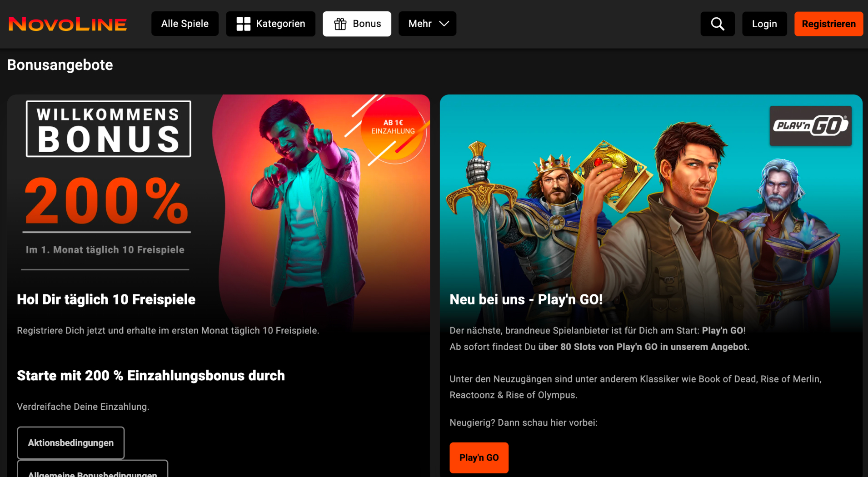Viewport: 868px width, 477px height.
Task: Click the Registrieren button
Action: click(x=829, y=24)
